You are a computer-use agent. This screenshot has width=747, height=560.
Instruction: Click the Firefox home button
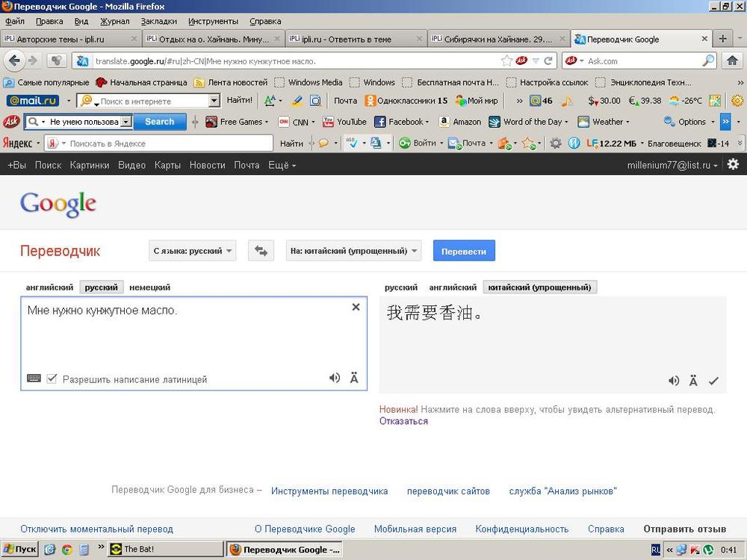732,60
